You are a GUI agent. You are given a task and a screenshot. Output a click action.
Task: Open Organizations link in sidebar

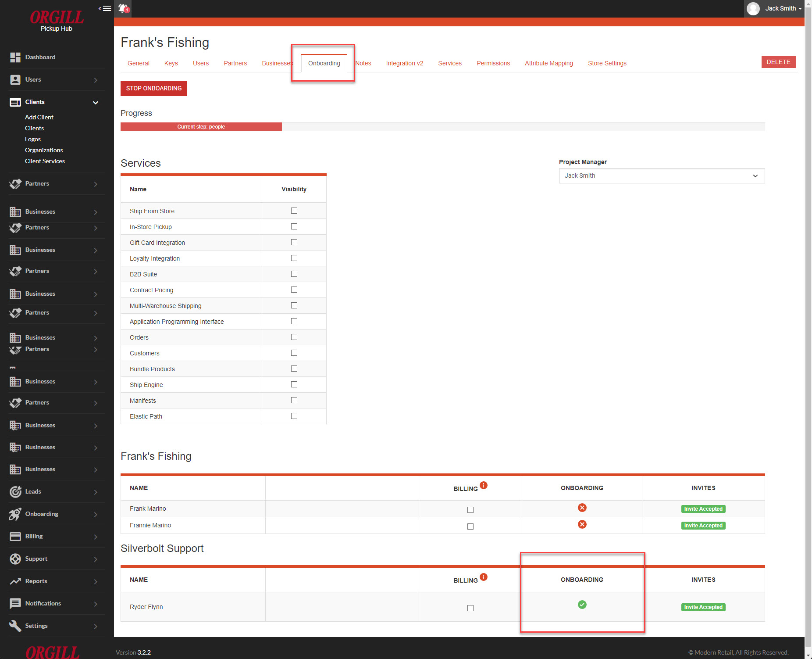(x=44, y=150)
